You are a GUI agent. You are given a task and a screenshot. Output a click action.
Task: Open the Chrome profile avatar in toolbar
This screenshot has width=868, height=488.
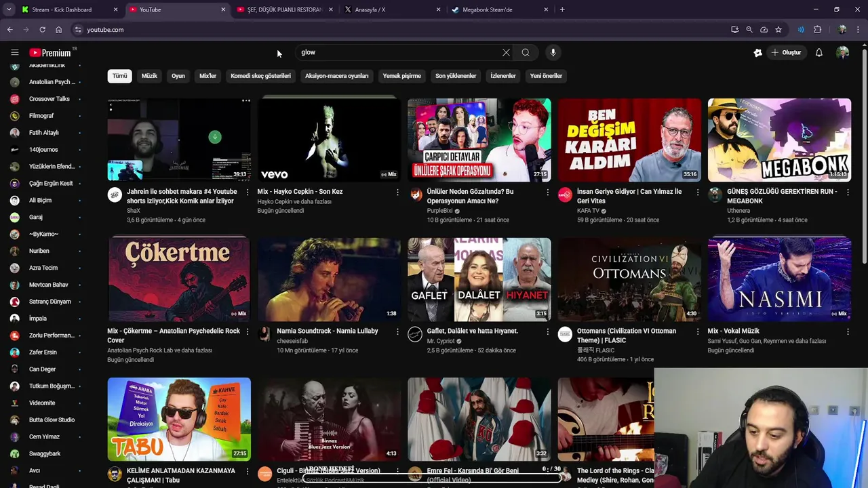pyautogui.click(x=842, y=30)
